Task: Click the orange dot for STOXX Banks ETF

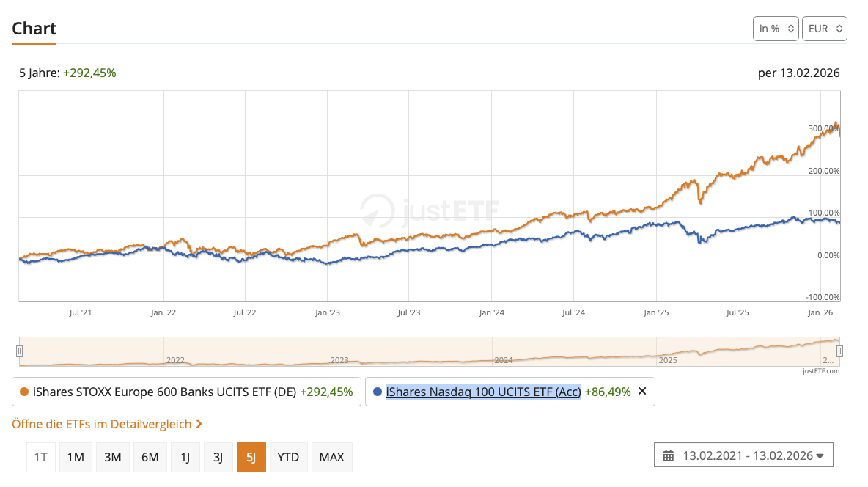Action: coord(24,392)
